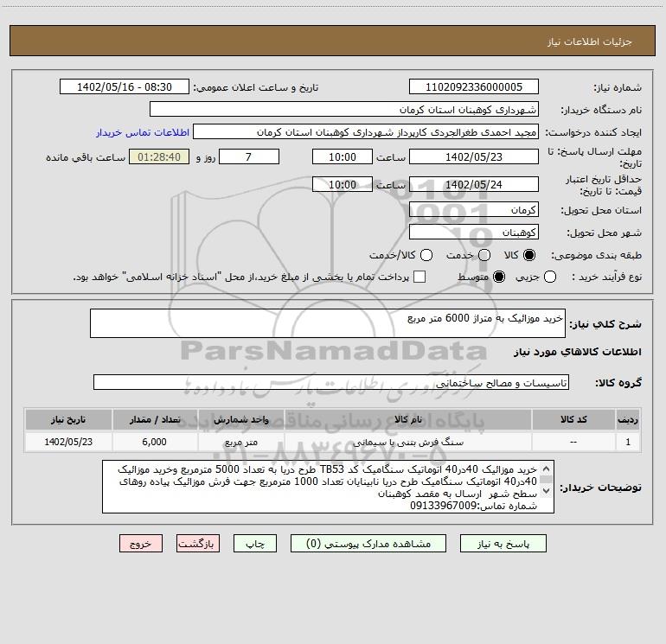Image resolution: width=666 pixels, height=644 pixels.
Task: Click the request creator field مجید احمدی
Action: click(x=366, y=132)
